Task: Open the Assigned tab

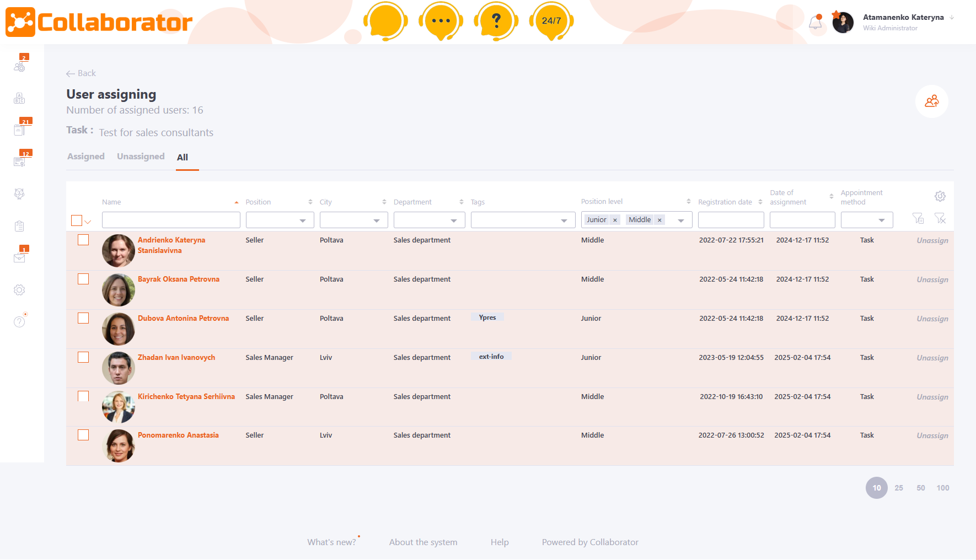Action: click(85, 157)
